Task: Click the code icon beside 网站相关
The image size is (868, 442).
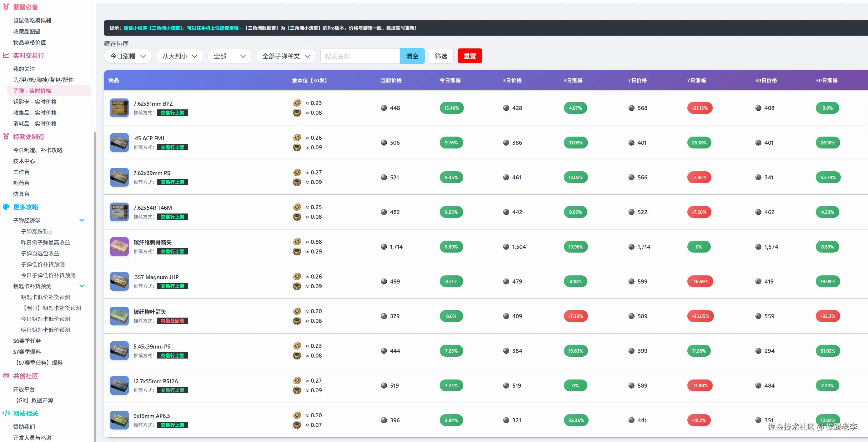Action: coord(6,413)
